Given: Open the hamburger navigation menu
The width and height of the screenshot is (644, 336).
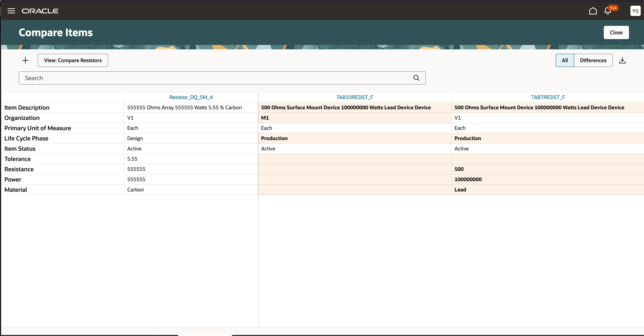Looking at the screenshot, I should (x=11, y=11).
